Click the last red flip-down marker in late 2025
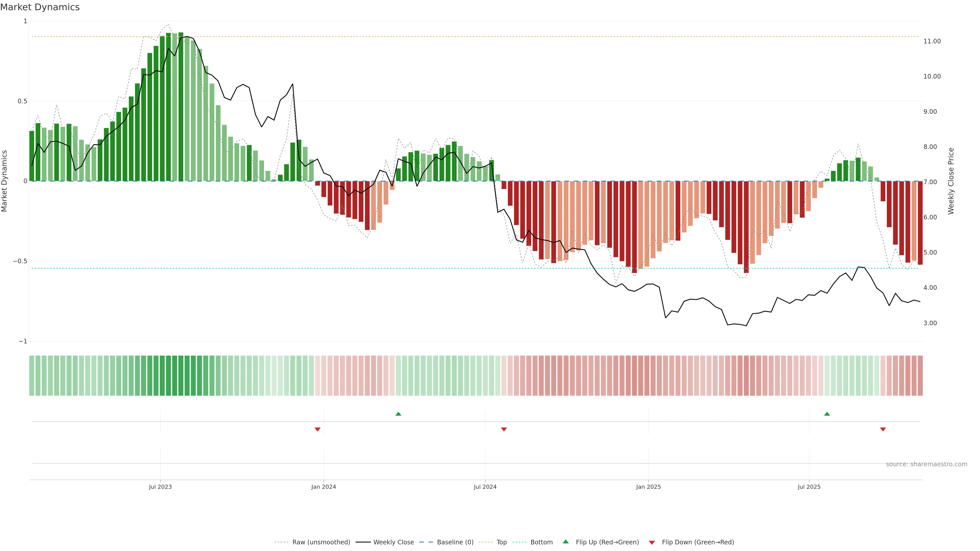Viewport: 980px width, 551px height. [x=883, y=429]
